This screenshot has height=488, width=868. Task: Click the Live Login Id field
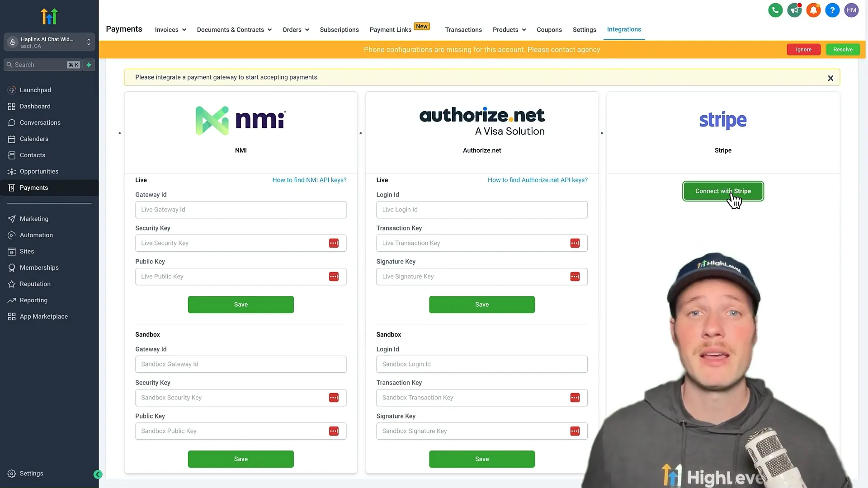click(x=481, y=210)
